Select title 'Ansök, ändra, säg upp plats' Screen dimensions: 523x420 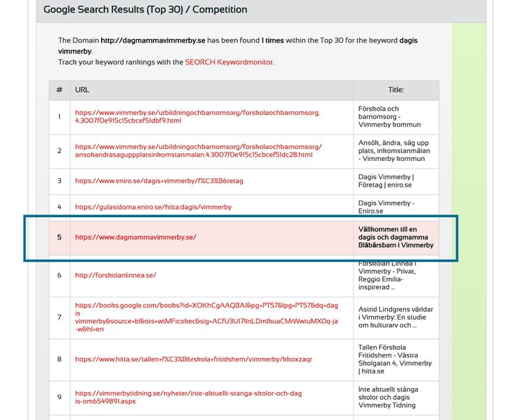tap(394, 150)
